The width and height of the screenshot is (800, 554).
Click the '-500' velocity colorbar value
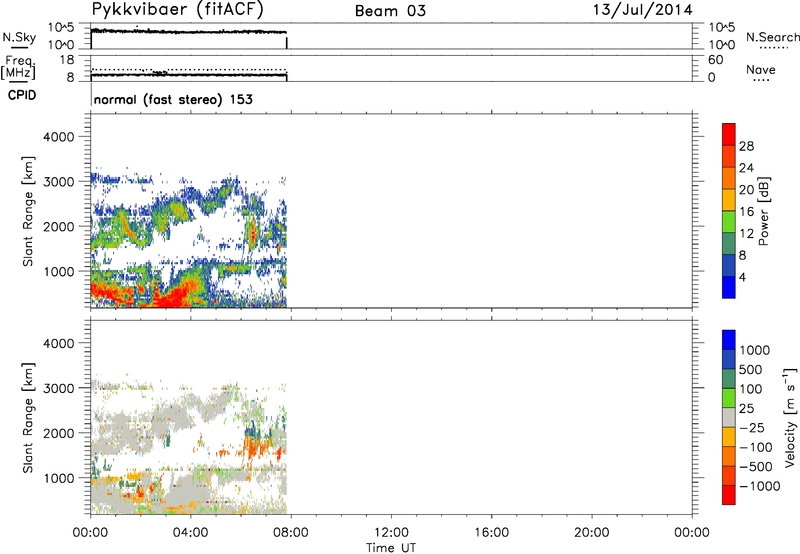(756, 466)
